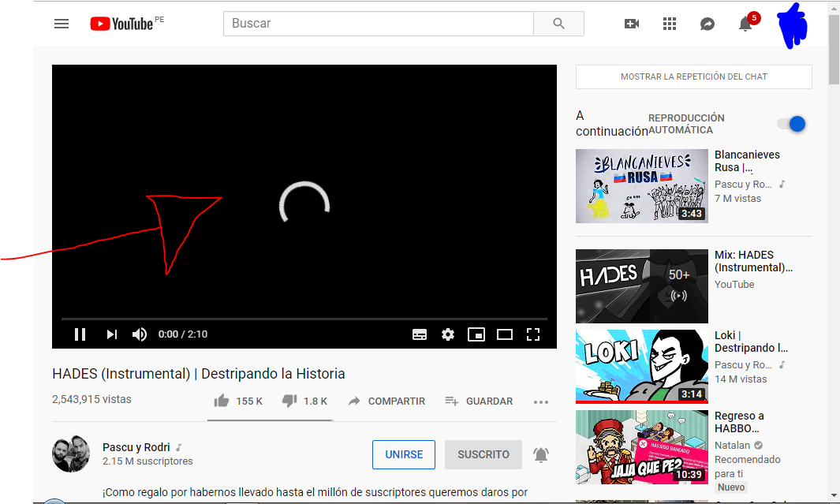The image size is (840, 504).
Task: Open the HADES mix playlist thumbnail
Action: (x=642, y=286)
